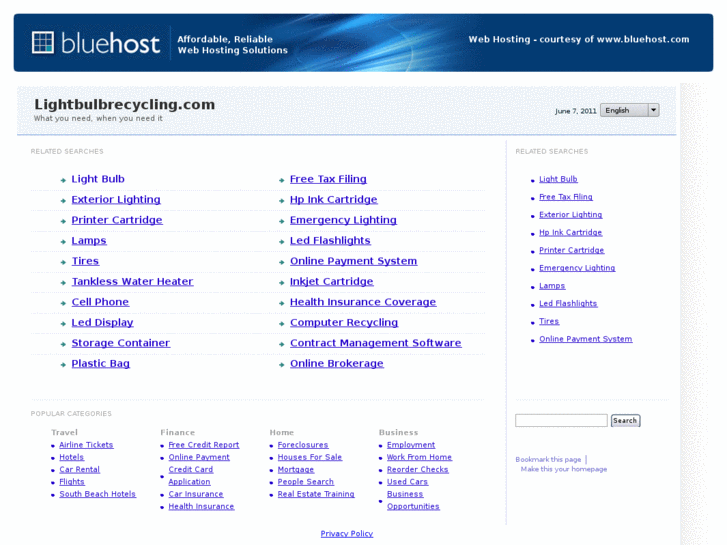The height and width of the screenshot is (545, 727).
Task: Open Online Payment under Finance
Action: [x=199, y=457]
